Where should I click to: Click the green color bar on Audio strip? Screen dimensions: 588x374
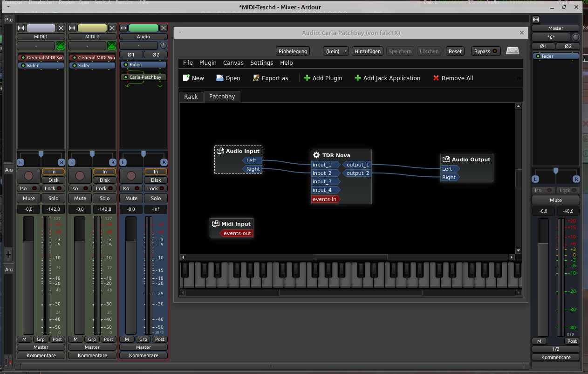click(x=144, y=28)
